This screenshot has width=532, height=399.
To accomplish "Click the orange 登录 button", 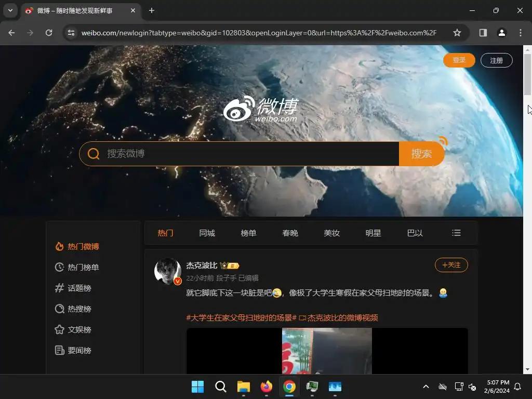I will coord(459,60).
